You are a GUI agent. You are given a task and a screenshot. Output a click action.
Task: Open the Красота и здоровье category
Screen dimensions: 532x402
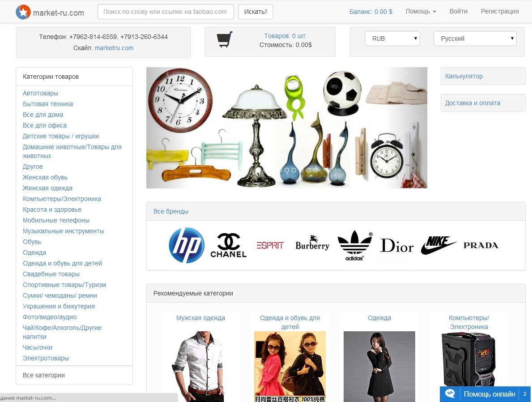[x=52, y=210]
